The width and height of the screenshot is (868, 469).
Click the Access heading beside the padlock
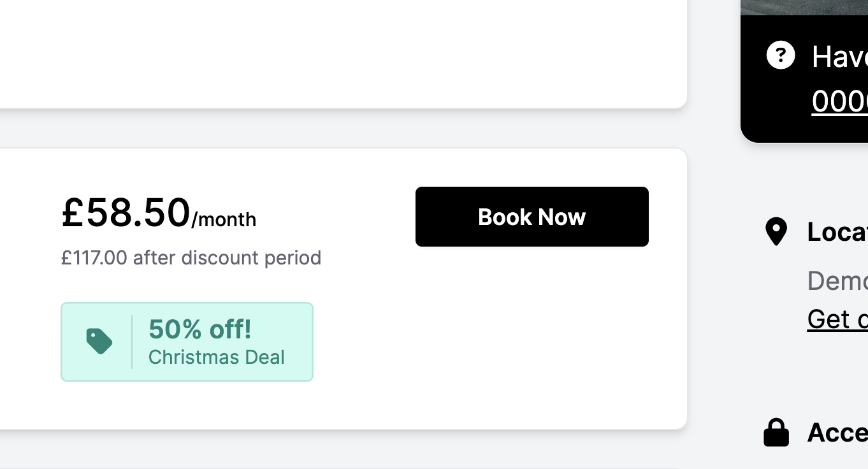[837, 433]
